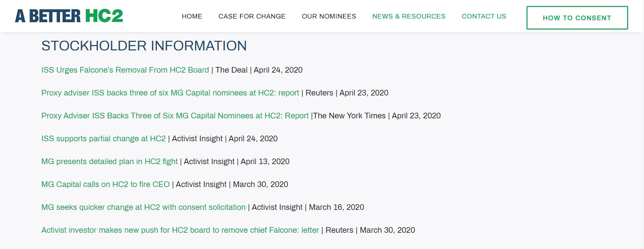The height and width of the screenshot is (249, 644).
Task: Follow the MG seeks quicker change link
Action: click(143, 207)
